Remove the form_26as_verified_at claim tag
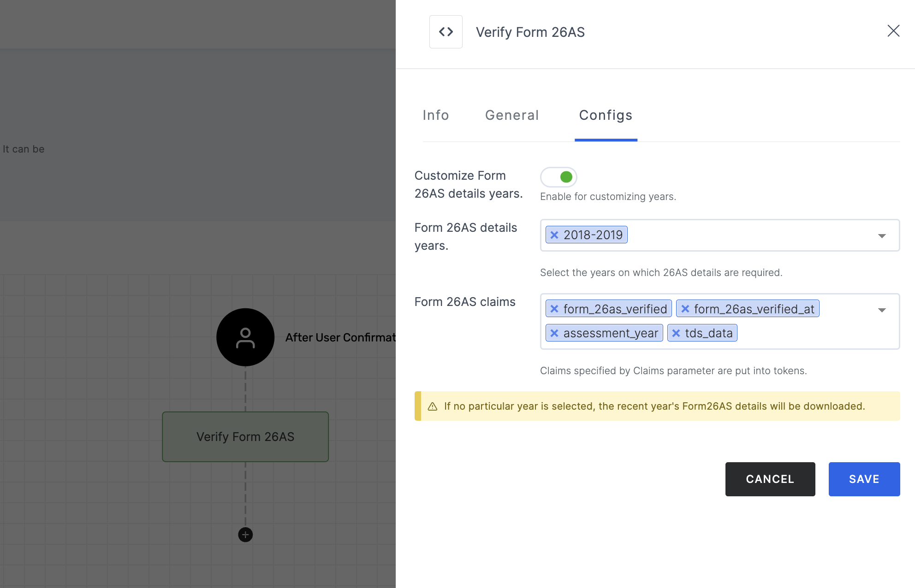Image resolution: width=915 pixels, height=588 pixels. click(685, 309)
